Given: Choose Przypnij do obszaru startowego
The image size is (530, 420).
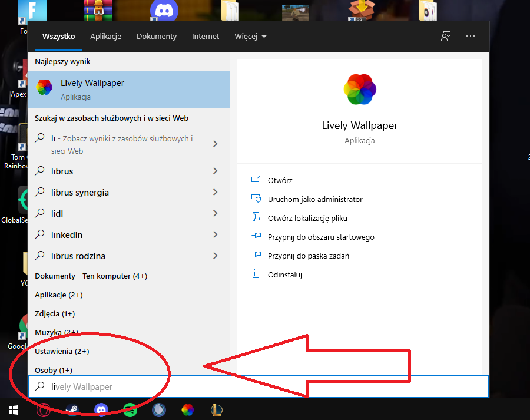Looking at the screenshot, I should tap(321, 237).
